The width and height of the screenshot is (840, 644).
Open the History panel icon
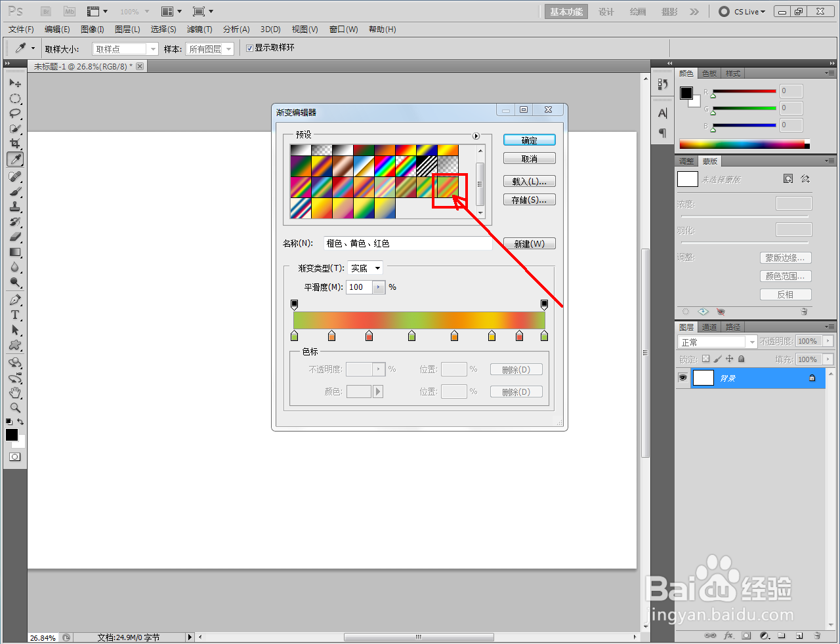(x=662, y=84)
